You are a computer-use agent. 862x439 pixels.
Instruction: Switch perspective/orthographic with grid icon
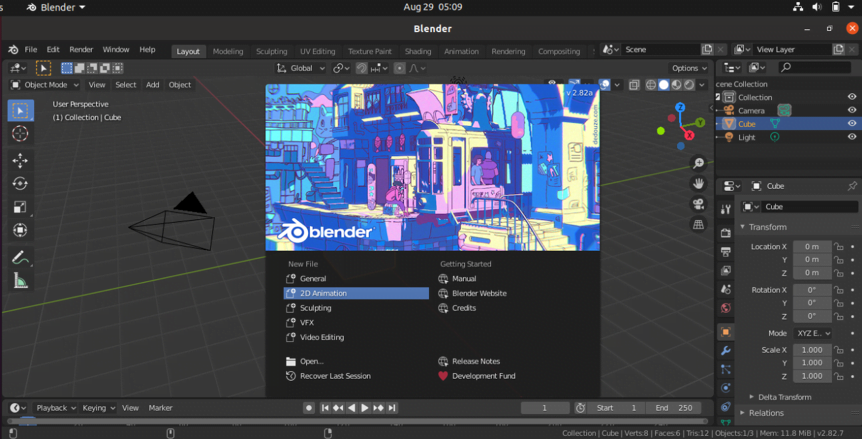point(698,224)
